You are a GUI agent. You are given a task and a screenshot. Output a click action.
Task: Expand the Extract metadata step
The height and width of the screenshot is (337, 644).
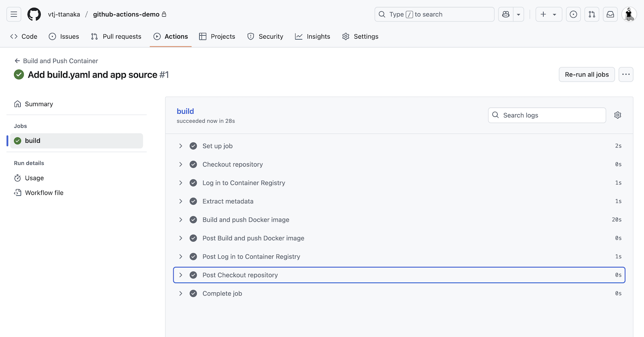click(181, 201)
